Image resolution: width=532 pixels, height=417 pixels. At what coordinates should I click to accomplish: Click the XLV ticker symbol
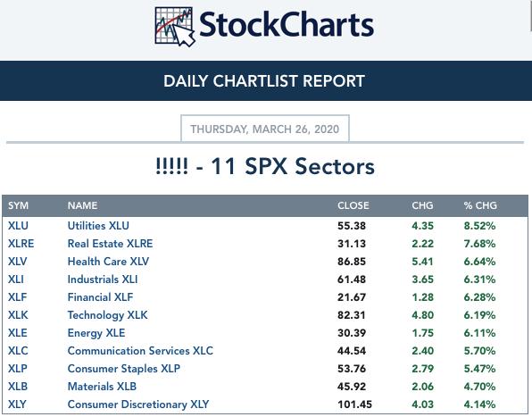[17, 262]
